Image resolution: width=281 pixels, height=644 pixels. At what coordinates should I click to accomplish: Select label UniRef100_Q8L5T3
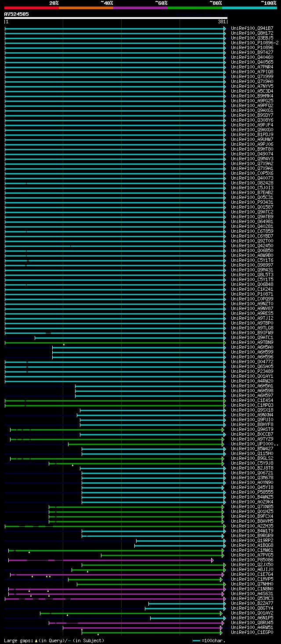point(252,275)
